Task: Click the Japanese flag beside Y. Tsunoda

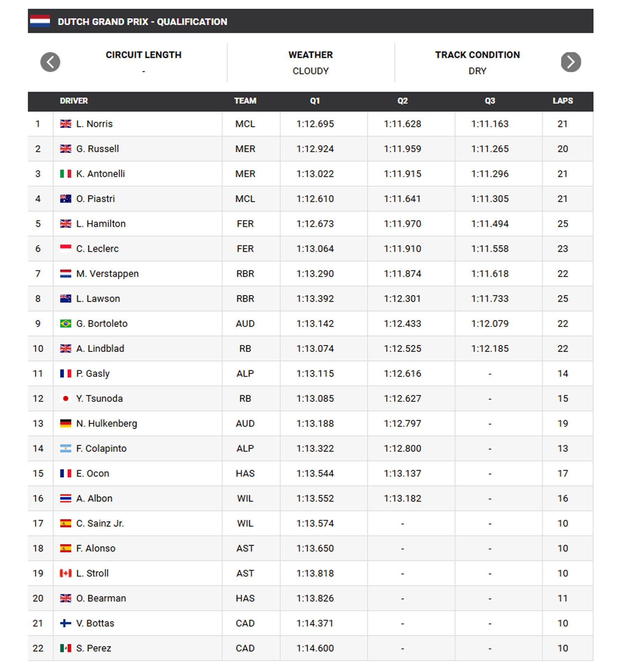Action: coord(66,398)
